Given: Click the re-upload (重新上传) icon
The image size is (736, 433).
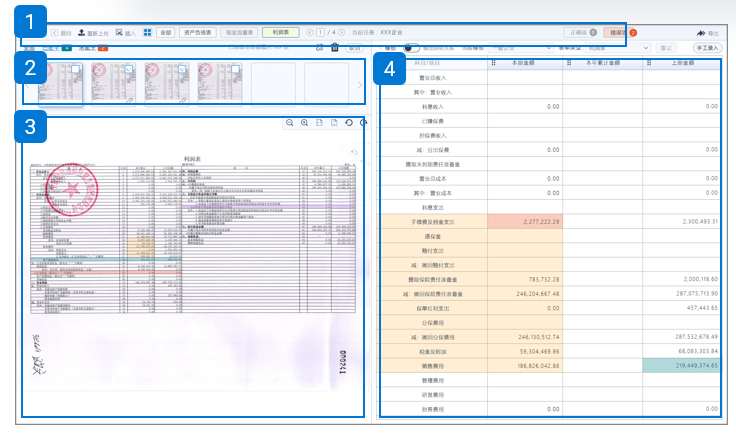Looking at the screenshot, I should (82, 33).
